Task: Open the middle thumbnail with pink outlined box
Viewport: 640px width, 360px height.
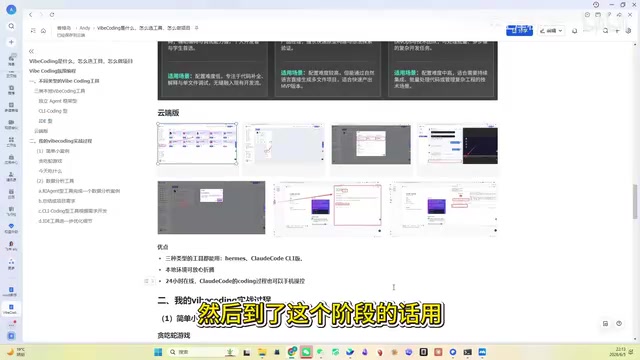Action: pos(328,209)
